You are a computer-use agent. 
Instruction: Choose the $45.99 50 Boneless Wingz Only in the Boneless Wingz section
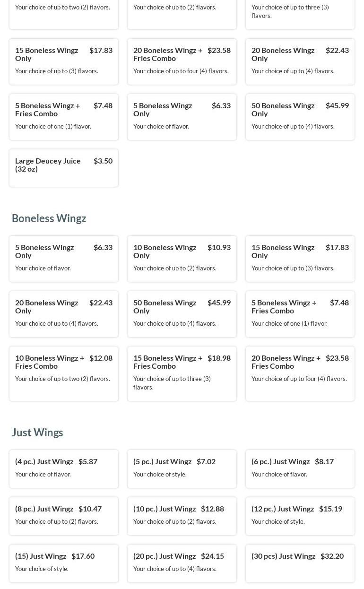tap(182, 314)
